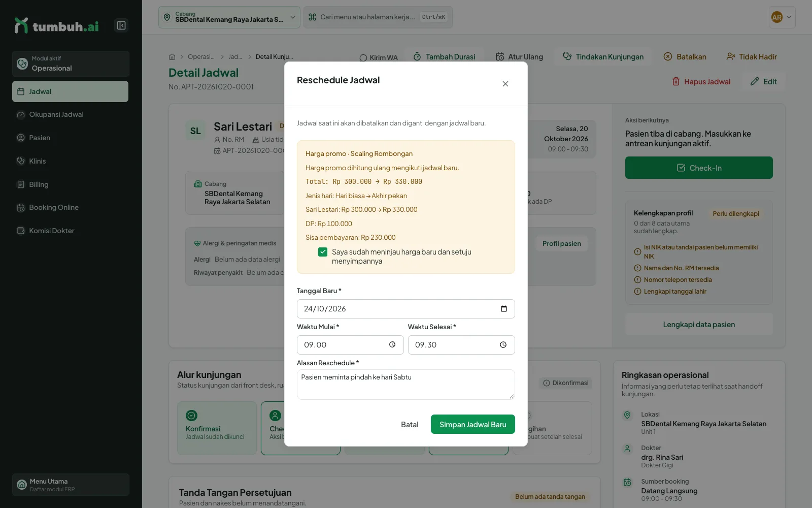
Task: Click the Konfirmasi checkmark icon
Action: [x=191, y=416]
